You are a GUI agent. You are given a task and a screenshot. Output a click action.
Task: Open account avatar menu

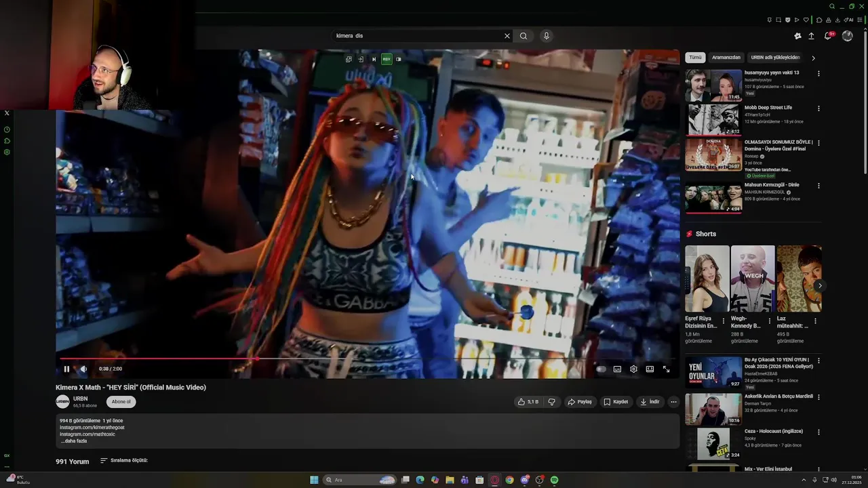(x=847, y=36)
